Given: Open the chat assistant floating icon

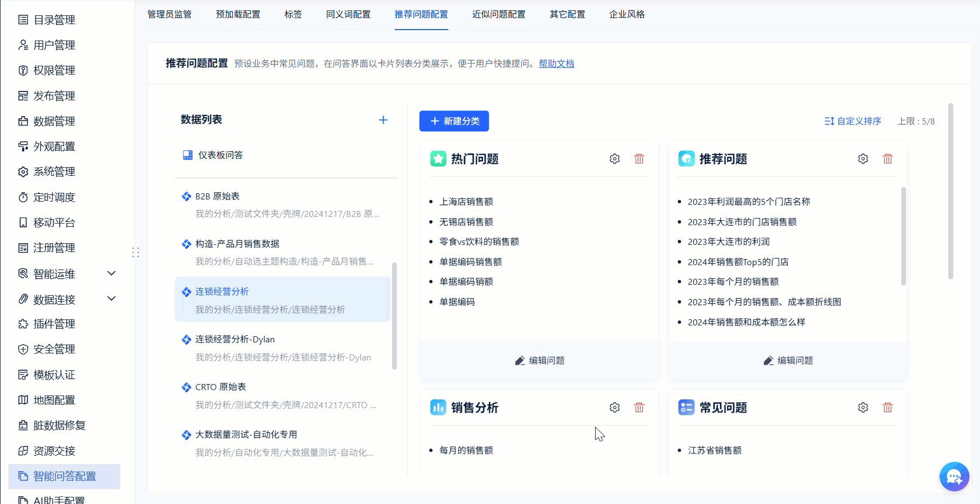Looking at the screenshot, I should 954,477.
